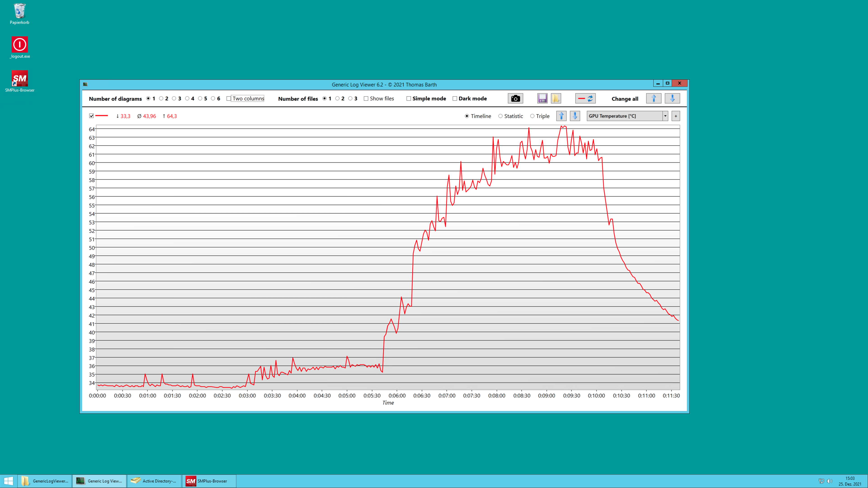Click the purple floppy disk save icon

(542, 98)
